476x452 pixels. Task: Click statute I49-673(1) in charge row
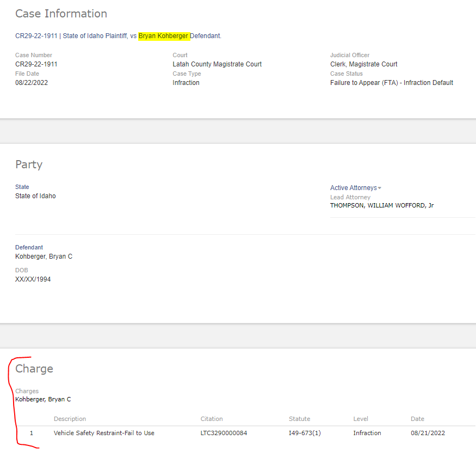click(305, 433)
